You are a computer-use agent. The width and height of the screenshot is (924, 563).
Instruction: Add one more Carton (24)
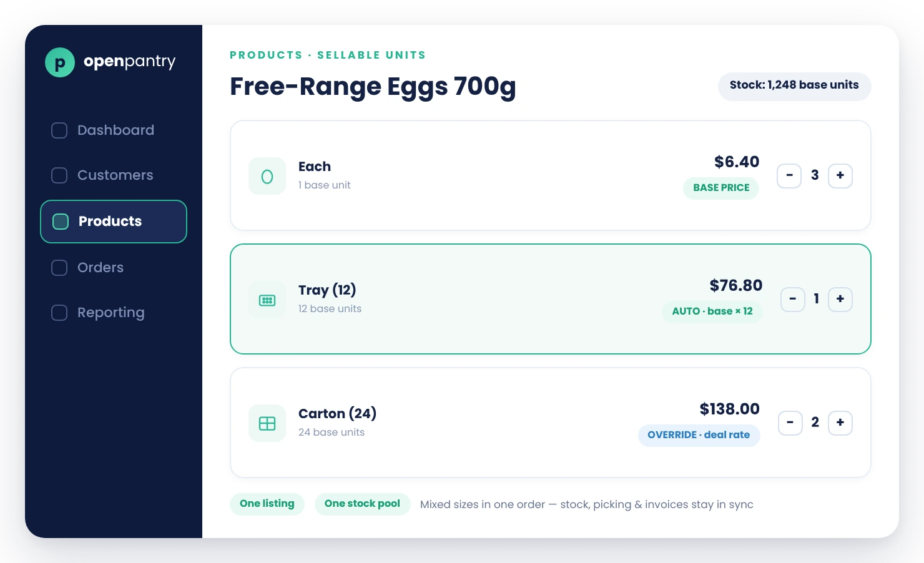840,423
